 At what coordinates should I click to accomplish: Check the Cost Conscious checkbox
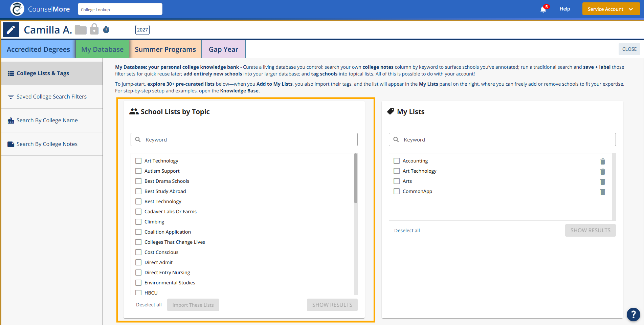pyautogui.click(x=138, y=252)
